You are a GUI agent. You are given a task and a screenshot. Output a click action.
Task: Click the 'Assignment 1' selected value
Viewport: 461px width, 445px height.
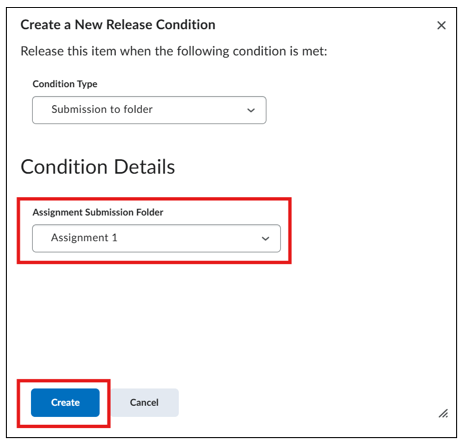click(x=84, y=238)
